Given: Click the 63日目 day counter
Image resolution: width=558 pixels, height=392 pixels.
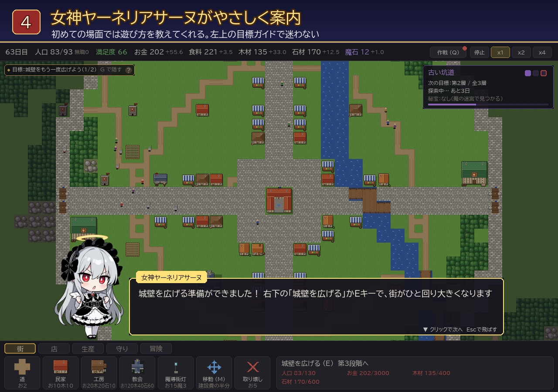Looking at the screenshot, I should pos(17,52).
